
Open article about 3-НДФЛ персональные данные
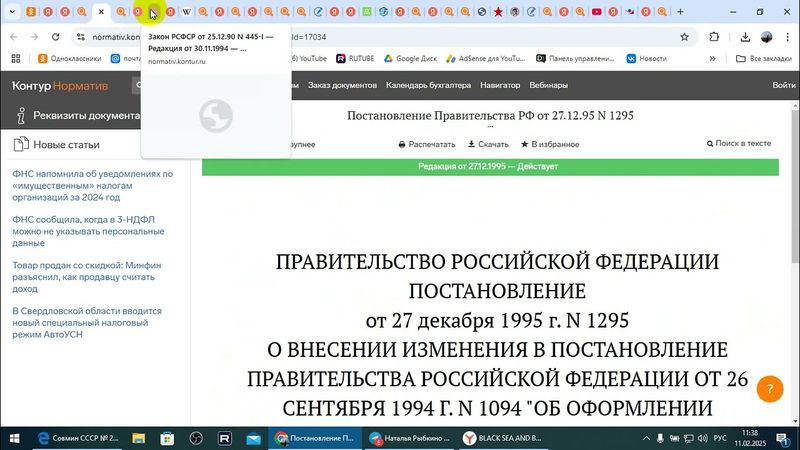pos(88,231)
